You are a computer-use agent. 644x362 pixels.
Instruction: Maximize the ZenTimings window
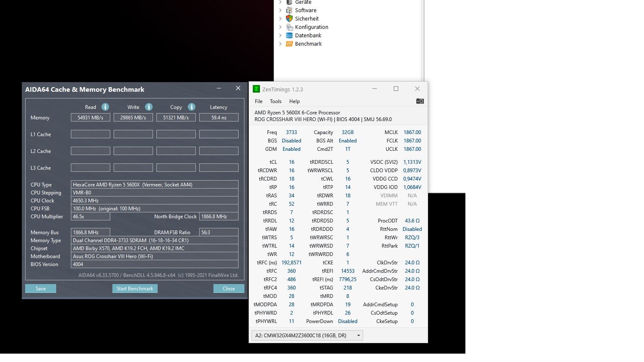pos(396,89)
